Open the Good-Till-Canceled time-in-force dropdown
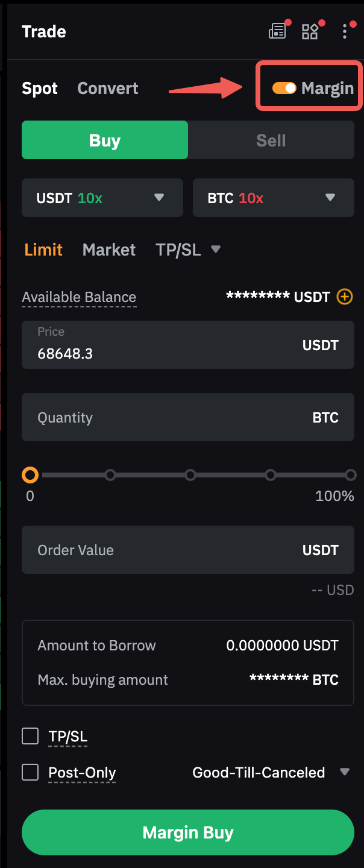This screenshot has height=868, width=364. pos(271,772)
